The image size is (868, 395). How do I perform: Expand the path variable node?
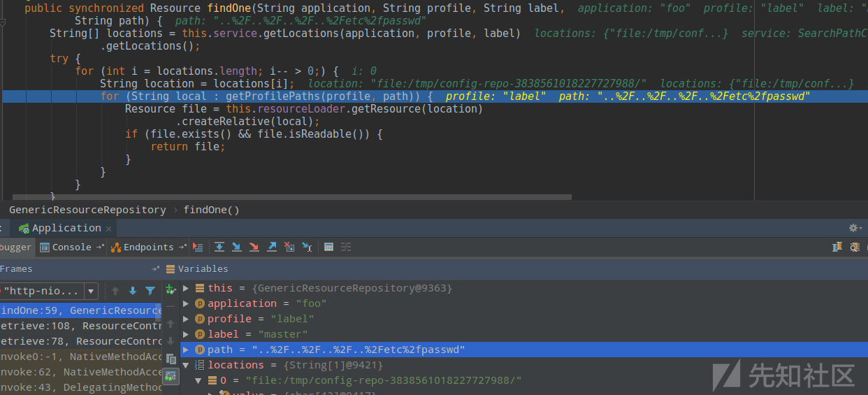click(186, 350)
